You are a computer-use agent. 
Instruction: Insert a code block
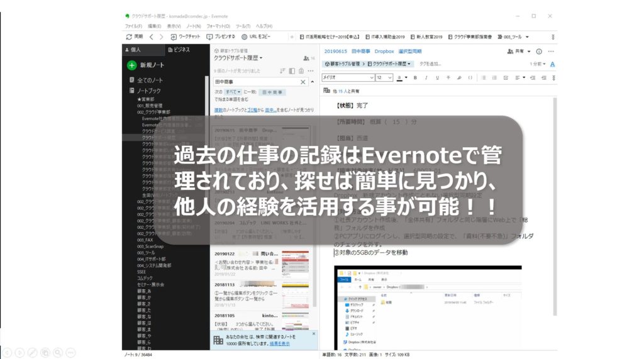pyautogui.click(x=470, y=77)
